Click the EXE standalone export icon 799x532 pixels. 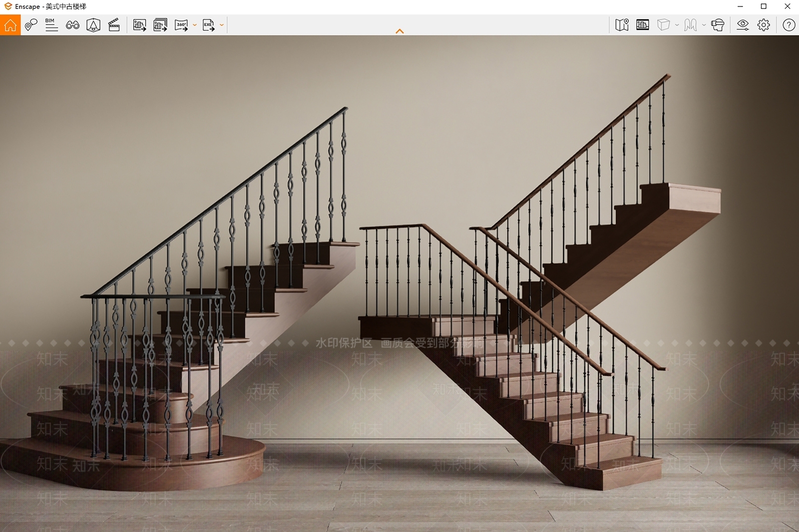pyautogui.click(x=209, y=25)
